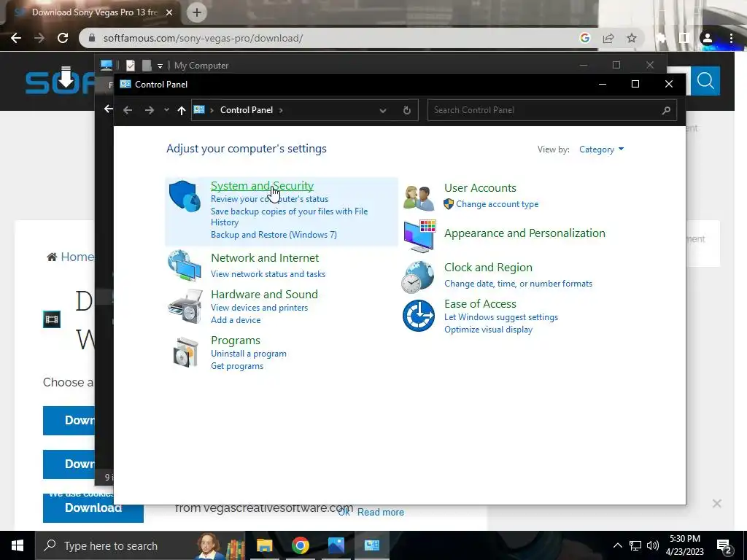Click Get programs link

pos(237,366)
